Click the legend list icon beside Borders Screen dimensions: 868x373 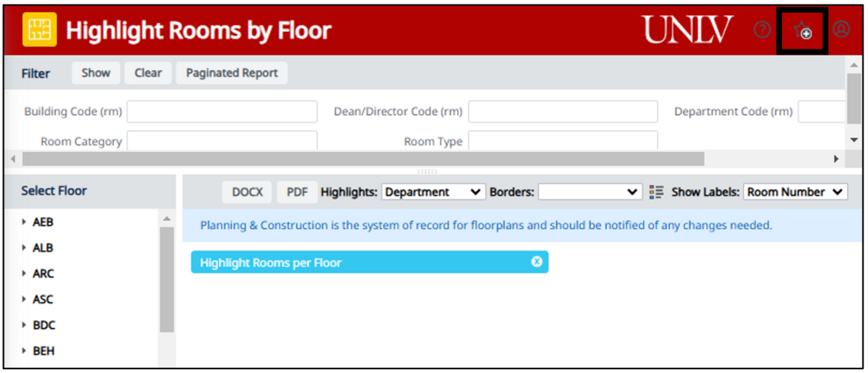coord(656,193)
